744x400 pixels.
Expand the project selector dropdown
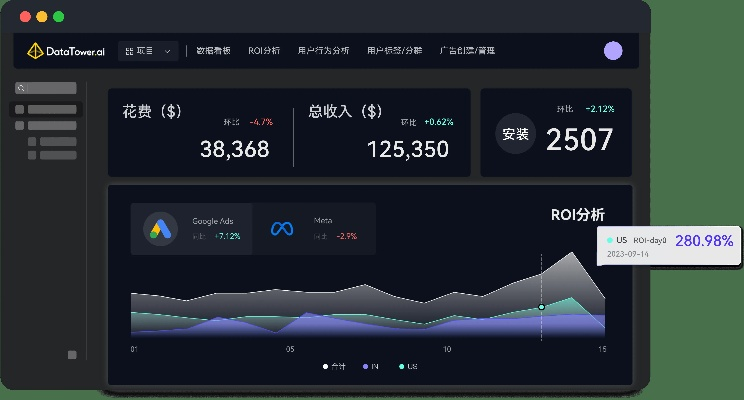click(x=167, y=50)
